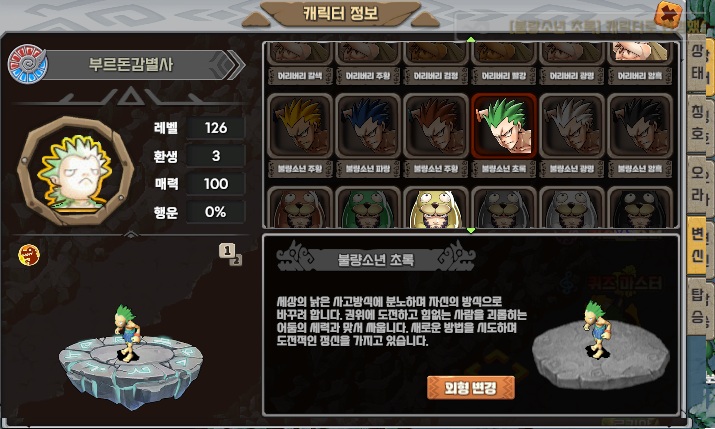Close the character info window
715x429 pixels.
668,14
